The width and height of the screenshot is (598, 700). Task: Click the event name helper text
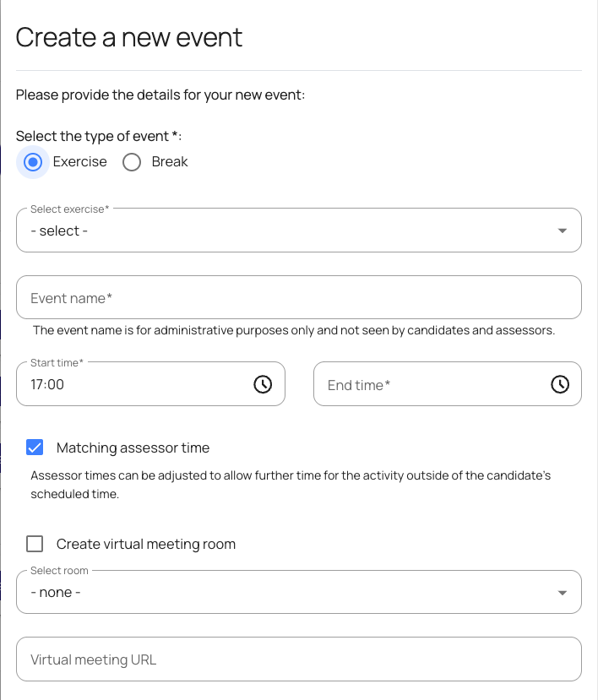point(293,330)
